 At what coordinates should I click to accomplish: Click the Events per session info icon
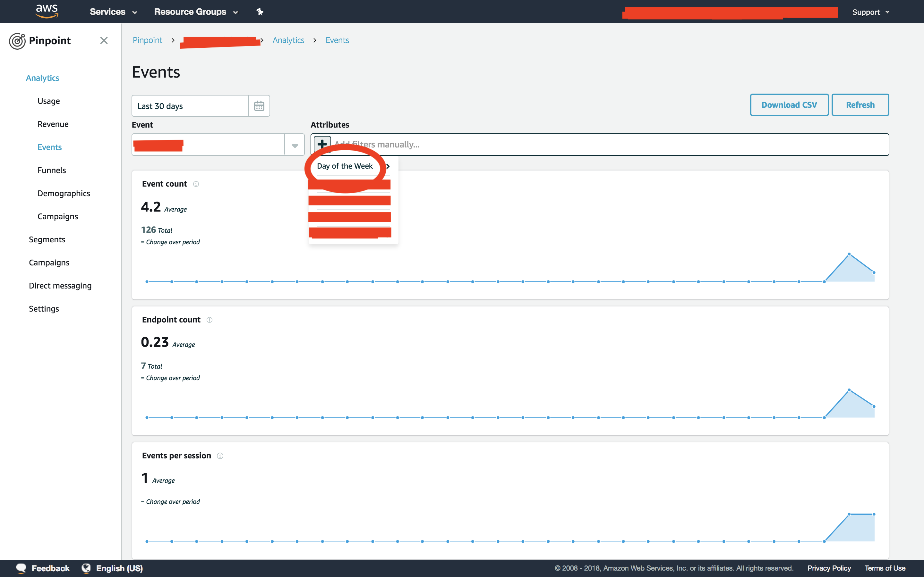point(220,456)
